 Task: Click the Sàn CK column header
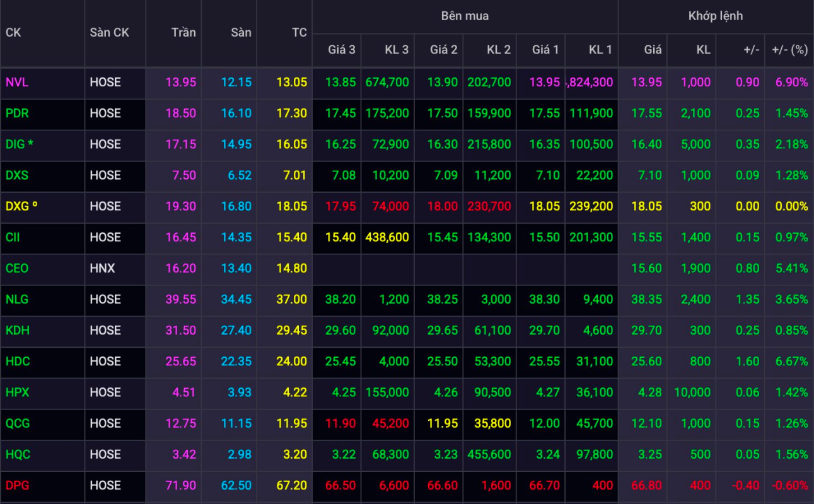[110, 32]
